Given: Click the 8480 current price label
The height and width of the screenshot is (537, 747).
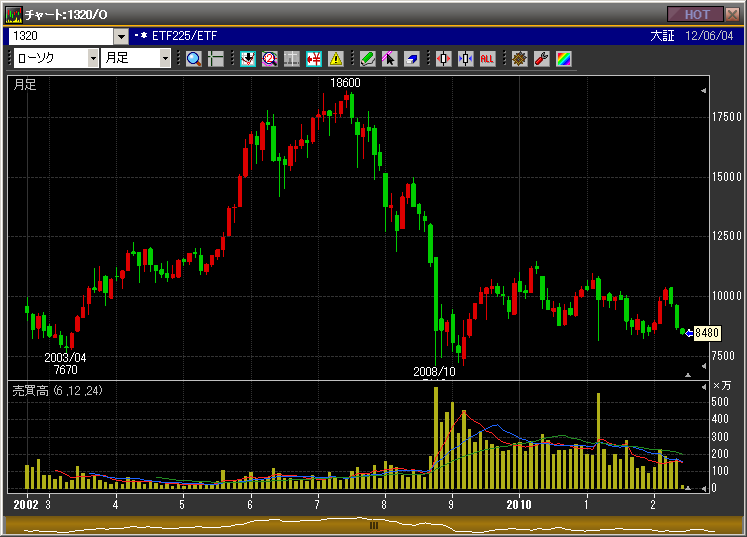Looking at the screenshot, I should pyautogui.click(x=707, y=333).
